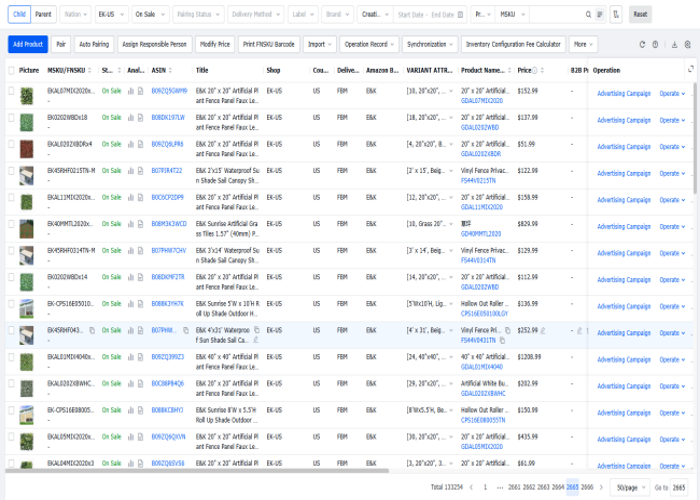The height and width of the screenshot is (500, 700).
Task: Open analysis chart icon for EKAL07MIX2020 row
Action: (131, 91)
